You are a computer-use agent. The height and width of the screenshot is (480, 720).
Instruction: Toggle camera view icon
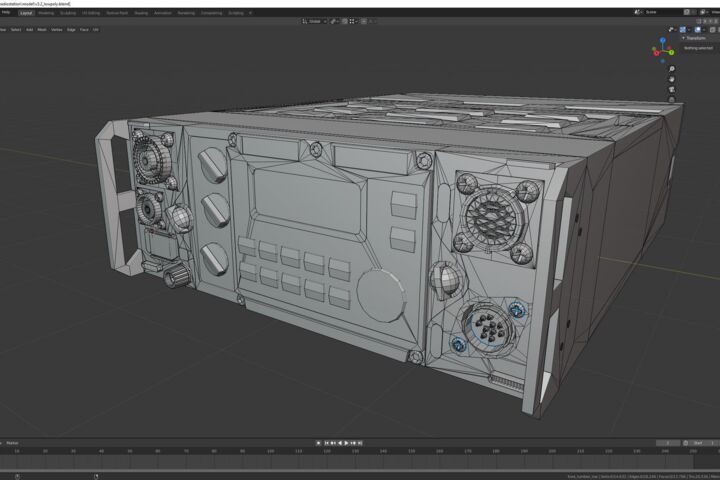[x=672, y=90]
